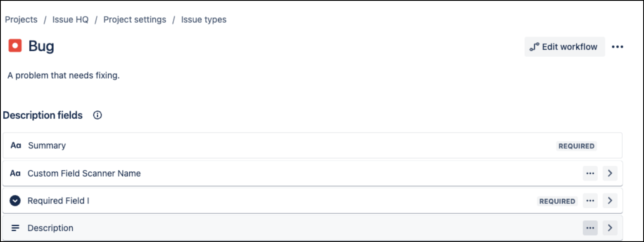Expand the Description field row
Viewport: 644px width, 242px height.
click(610, 228)
